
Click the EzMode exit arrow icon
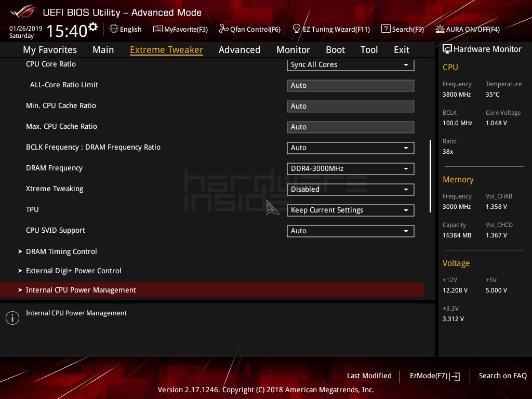455,376
